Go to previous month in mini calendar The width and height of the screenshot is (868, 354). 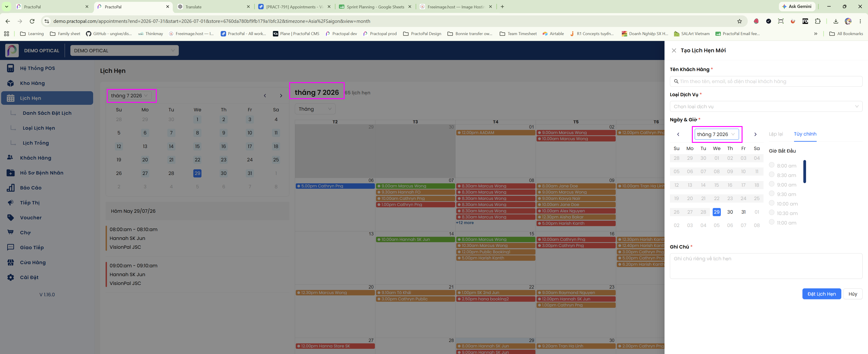(x=265, y=96)
